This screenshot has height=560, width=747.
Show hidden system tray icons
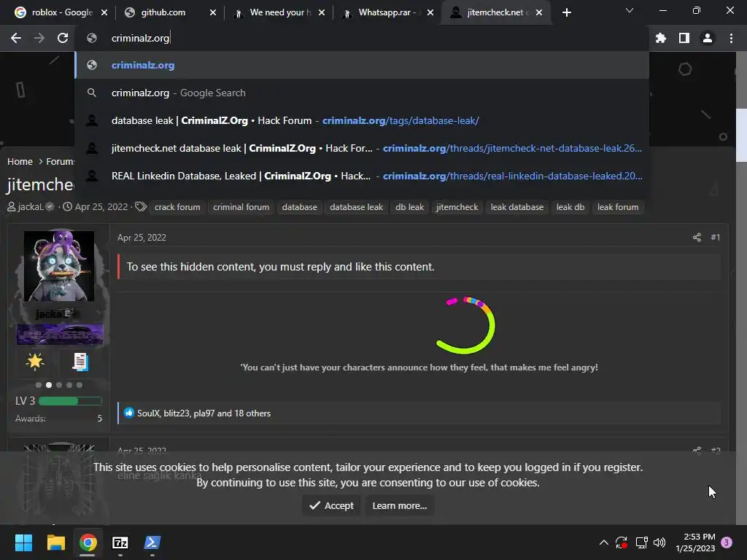pyautogui.click(x=603, y=542)
